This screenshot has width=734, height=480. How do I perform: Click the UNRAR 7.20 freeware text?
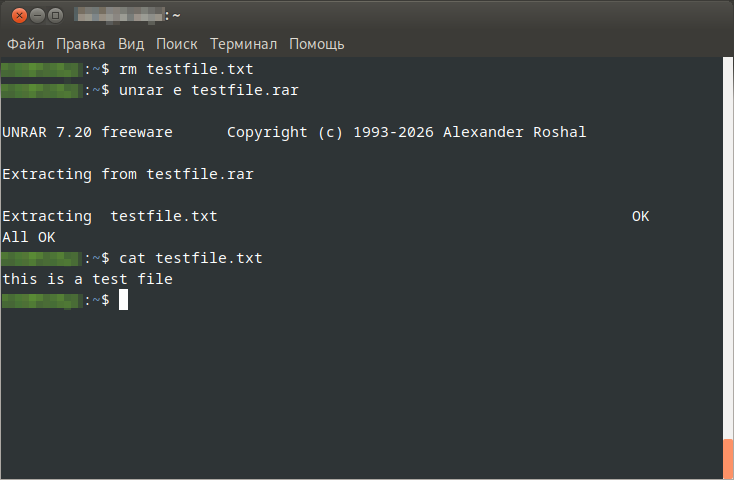click(87, 132)
